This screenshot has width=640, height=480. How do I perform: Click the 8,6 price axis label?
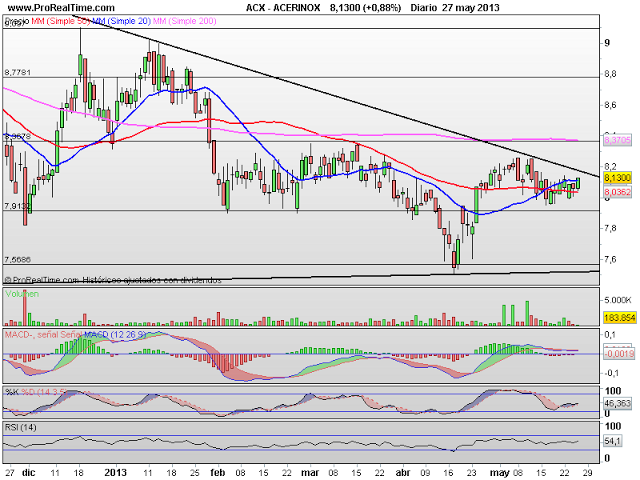click(610, 105)
